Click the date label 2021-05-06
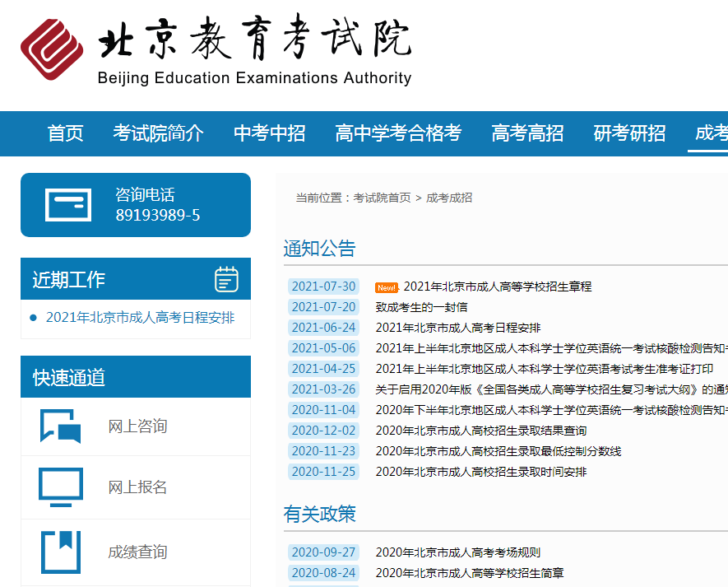This screenshot has width=728, height=587. coord(323,348)
